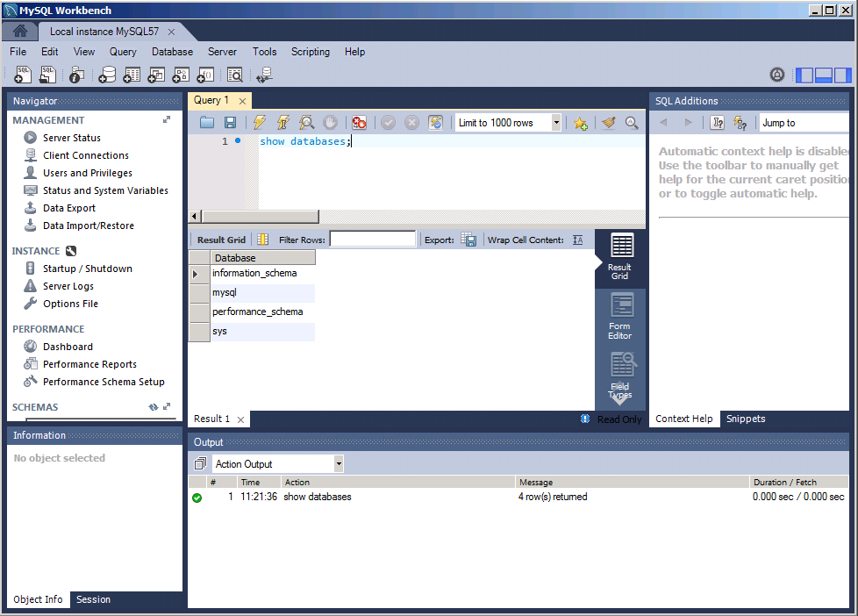Go forward in SQL Additions help

[x=688, y=123]
